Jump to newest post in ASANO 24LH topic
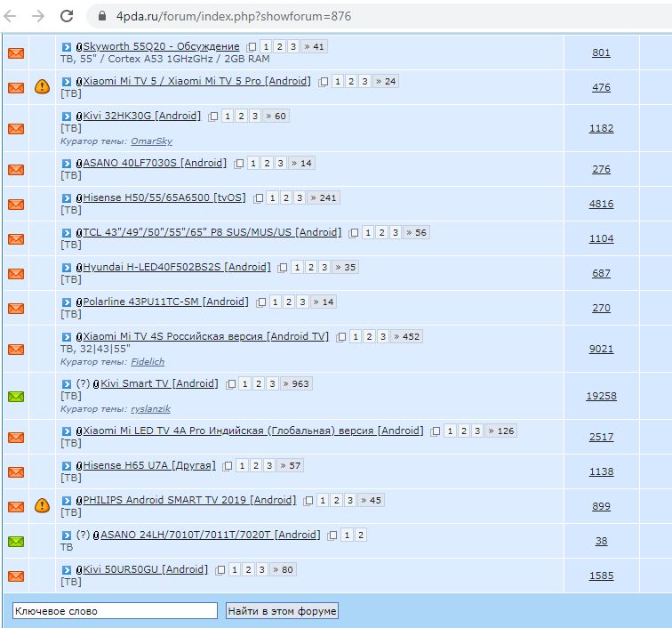This screenshot has height=628, width=672. point(67,535)
